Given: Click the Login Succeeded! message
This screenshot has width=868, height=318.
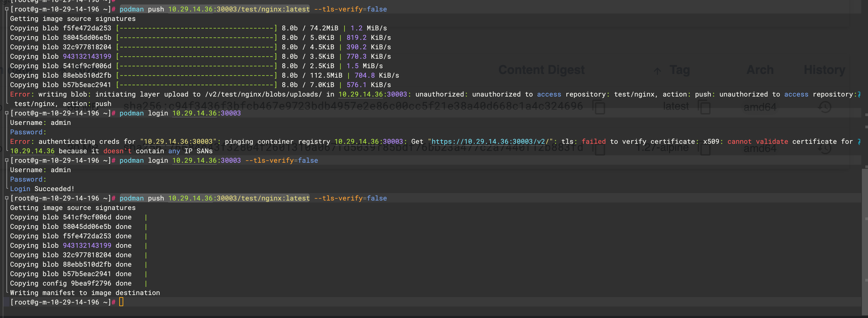Looking at the screenshot, I should pyautogui.click(x=42, y=189).
